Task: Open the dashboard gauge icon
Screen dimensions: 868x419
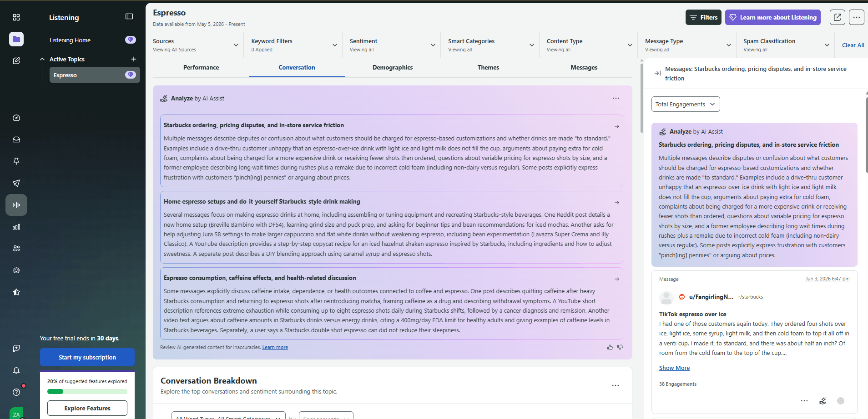Action: pos(16,118)
